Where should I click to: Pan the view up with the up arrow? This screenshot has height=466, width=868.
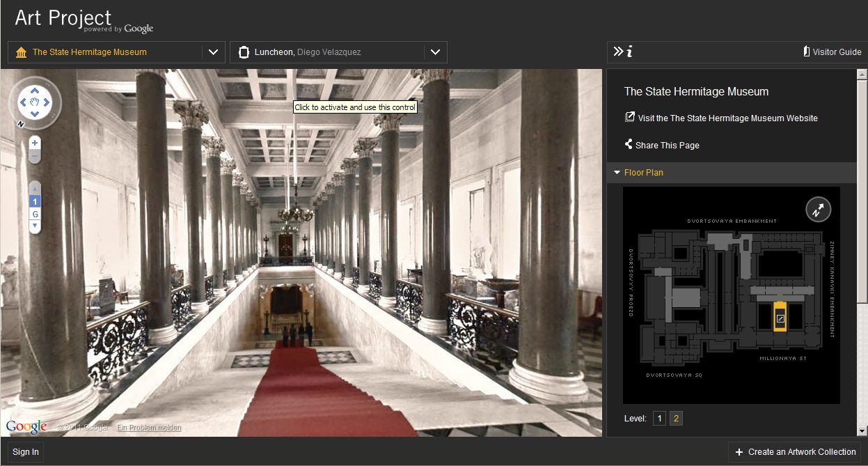pyautogui.click(x=35, y=91)
